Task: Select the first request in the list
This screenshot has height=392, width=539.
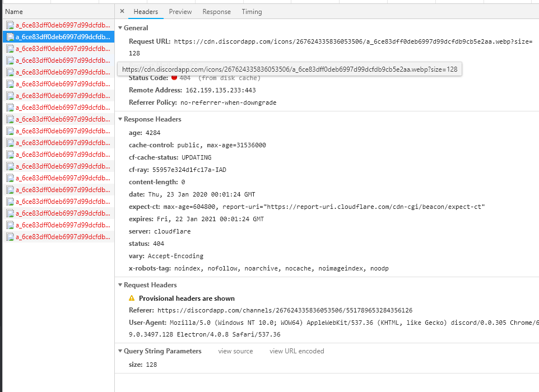Action: [x=62, y=25]
